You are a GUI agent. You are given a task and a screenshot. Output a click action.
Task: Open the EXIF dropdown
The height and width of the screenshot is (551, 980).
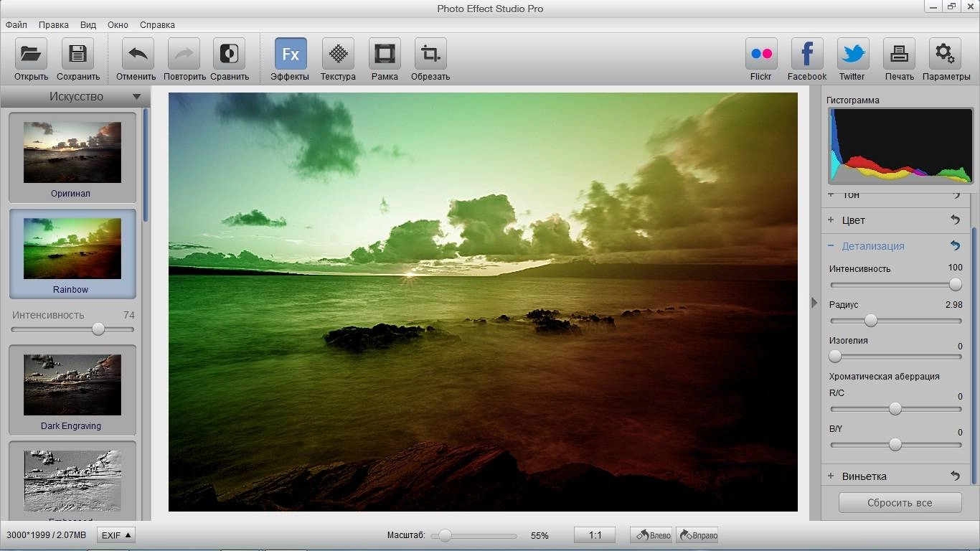(x=116, y=535)
